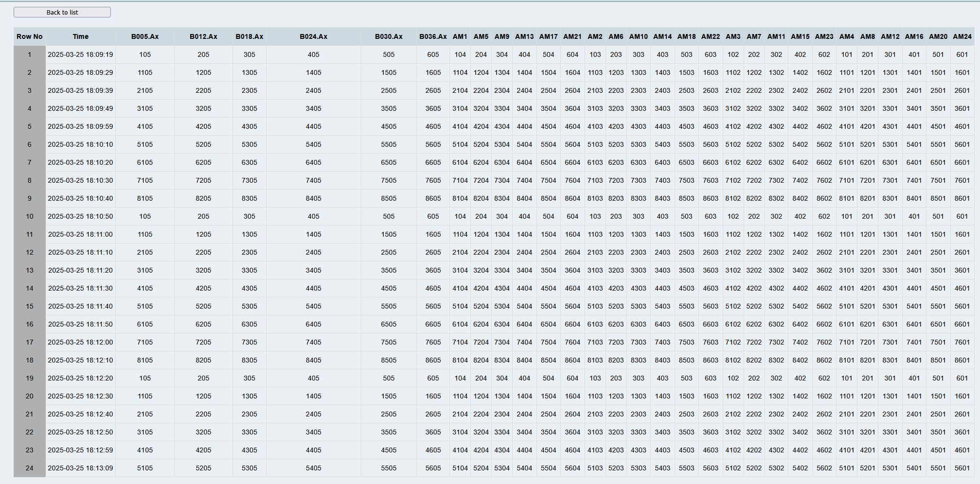Click row number 24 cell
This screenshot has height=484, width=980.
pos(30,468)
